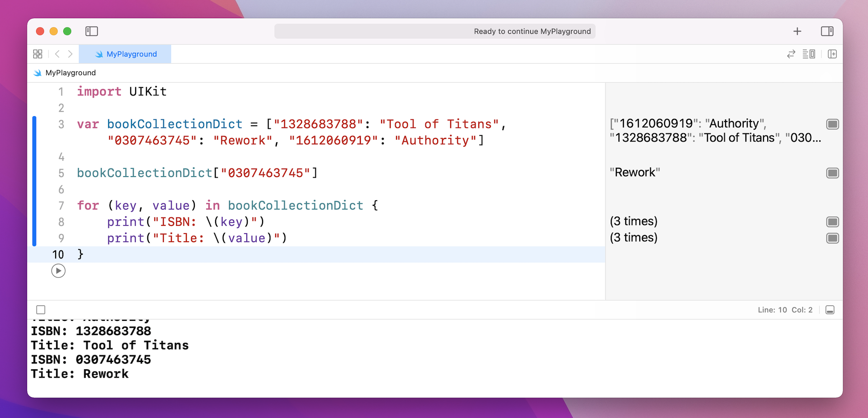This screenshot has width=868, height=418.
Task: Show result for print ISBN line
Action: pyautogui.click(x=832, y=222)
